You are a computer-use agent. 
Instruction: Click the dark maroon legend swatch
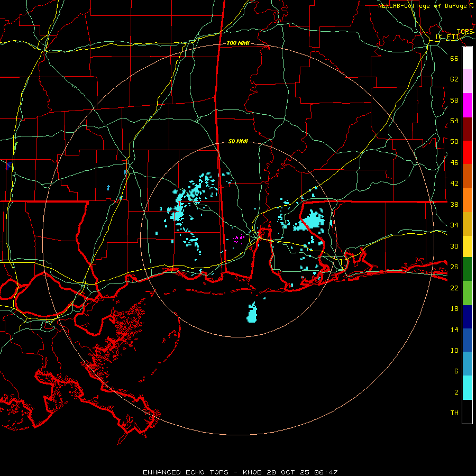467,129
